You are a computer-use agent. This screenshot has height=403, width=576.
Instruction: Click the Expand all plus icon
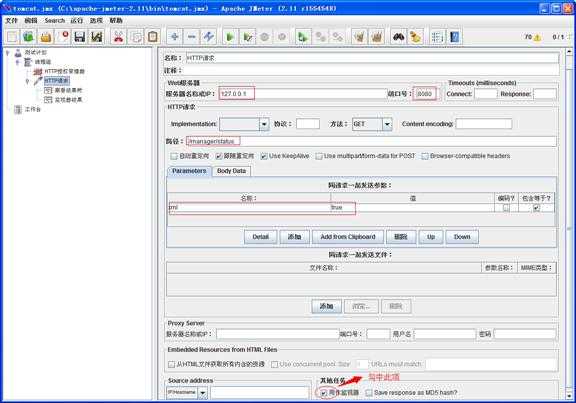click(x=174, y=37)
